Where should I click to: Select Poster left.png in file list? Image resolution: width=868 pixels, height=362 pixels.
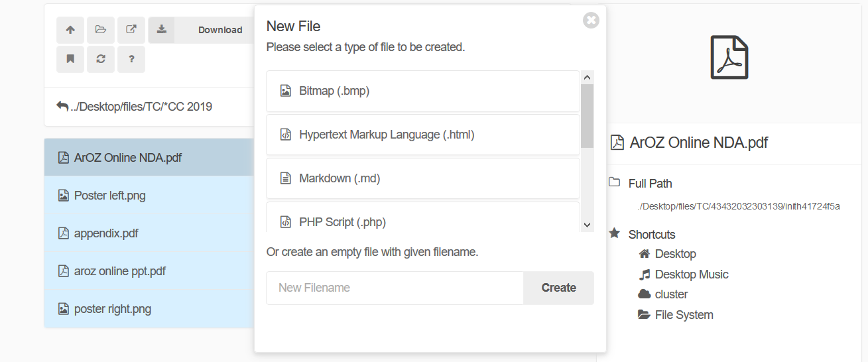110,196
